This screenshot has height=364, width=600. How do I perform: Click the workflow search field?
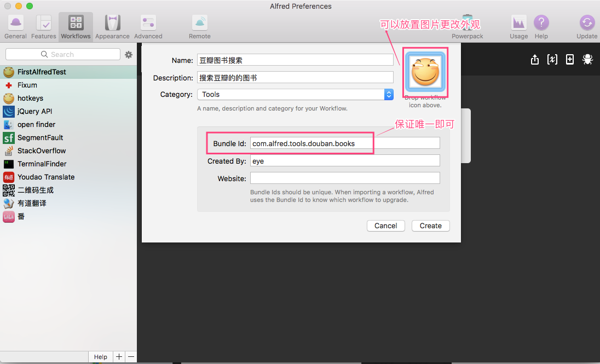coord(63,54)
